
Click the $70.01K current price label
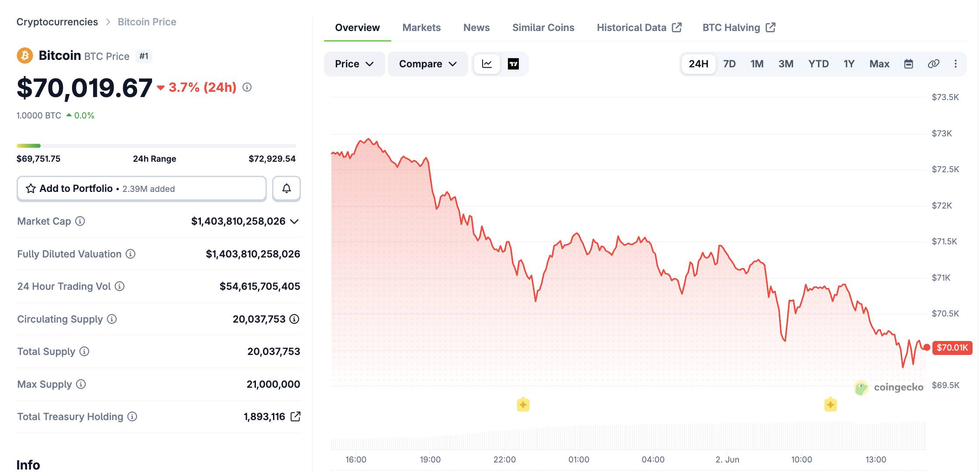click(x=952, y=348)
